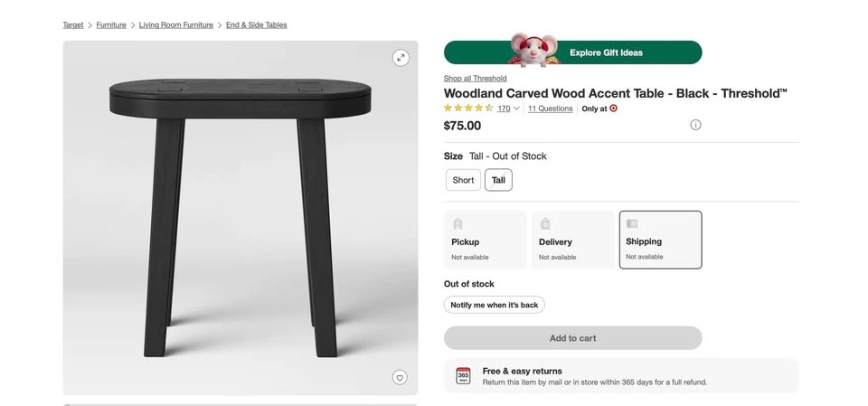Click the 365 days returns calendar icon
Image resolution: width=868 pixels, height=406 pixels.
pos(463,376)
